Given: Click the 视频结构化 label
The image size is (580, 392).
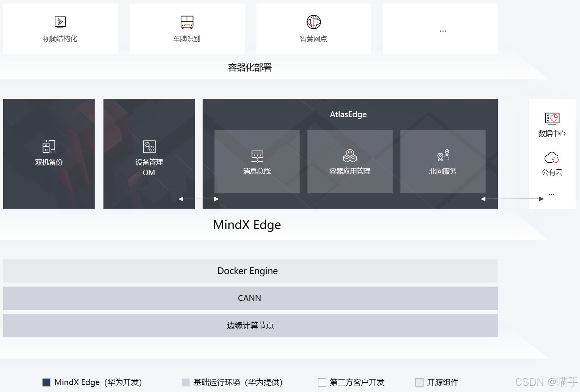Looking at the screenshot, I should (x=60, y=39).
